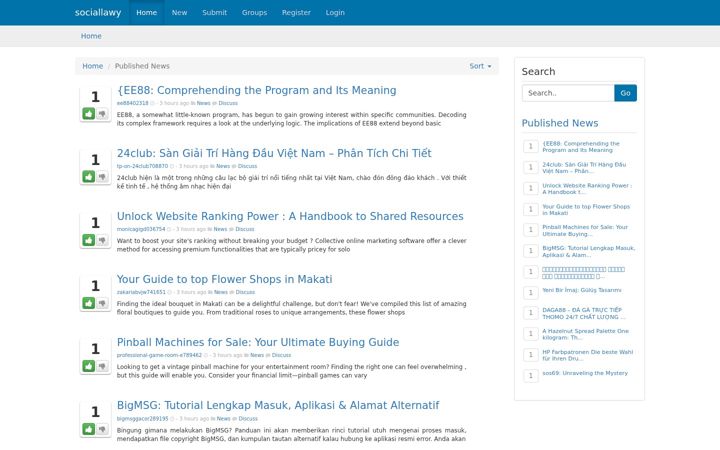Click News category under the EE88 post
Viewport: 720px width, 450px height.
(203, 103)
